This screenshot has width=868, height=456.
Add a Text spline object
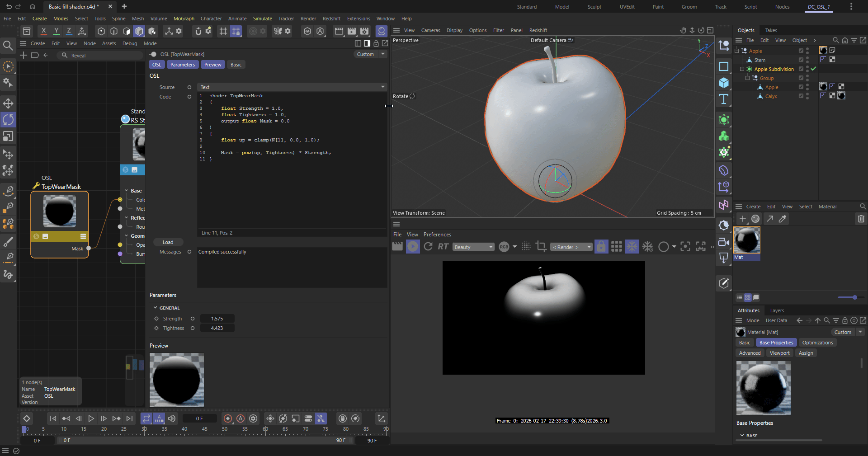tap(724, 99)
